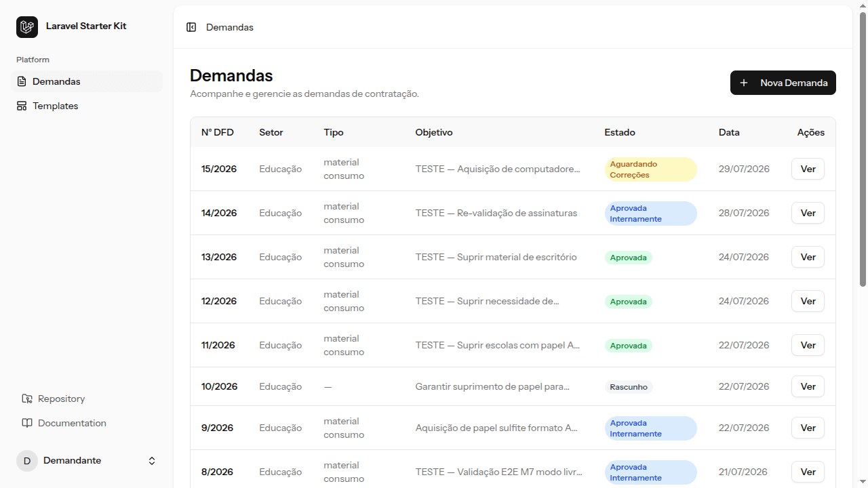Open the Templates sidebar menu item
Viewport: 868px width, 488px height.
(87, 106)
